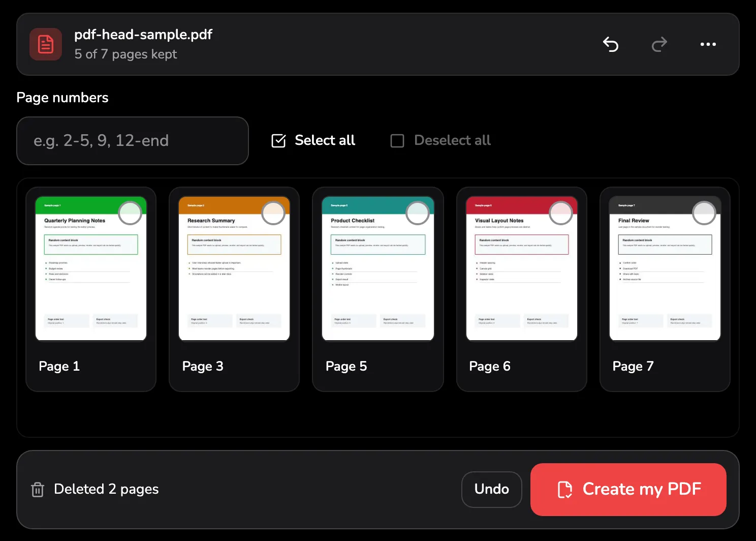Redo with the forward arrow icon
The width and height of the screenshot is (756, 541).
(x=659, y=44)
